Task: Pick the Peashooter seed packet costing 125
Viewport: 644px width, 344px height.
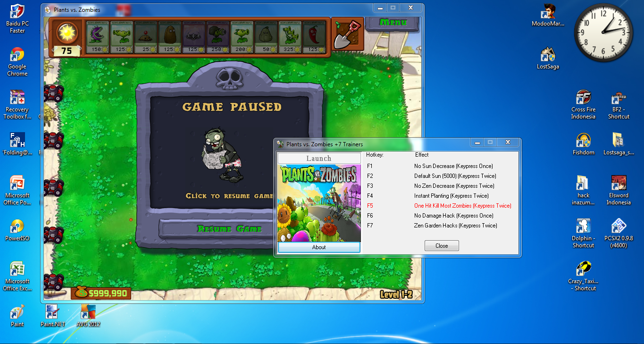Action: pos(122,37)
